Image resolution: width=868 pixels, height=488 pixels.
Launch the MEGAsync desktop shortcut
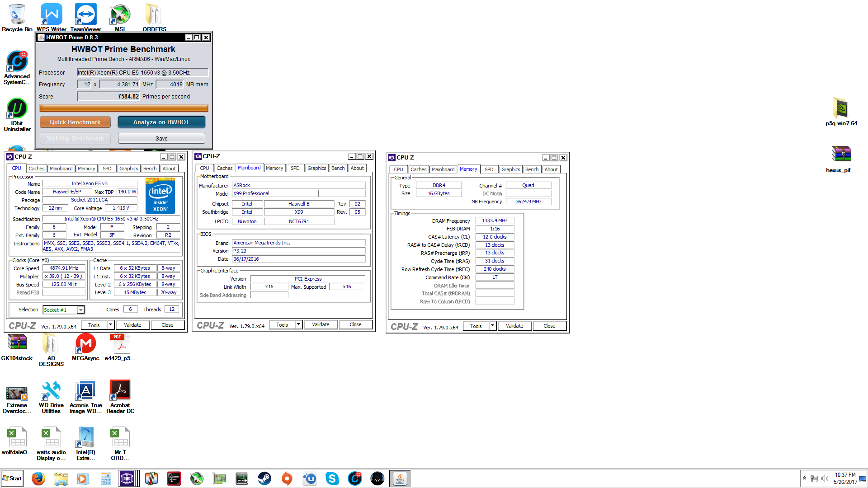85,347
